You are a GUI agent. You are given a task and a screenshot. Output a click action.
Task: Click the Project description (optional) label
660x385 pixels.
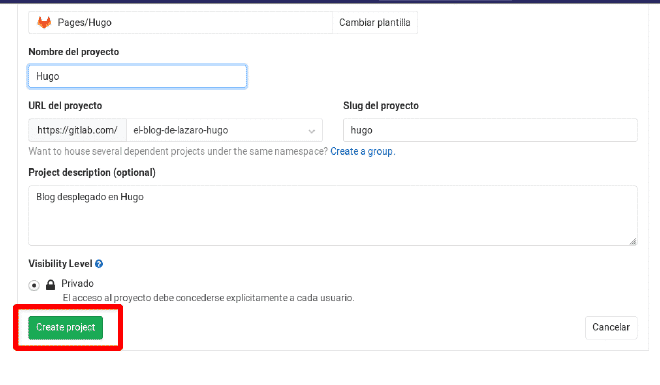pos(92,173)
